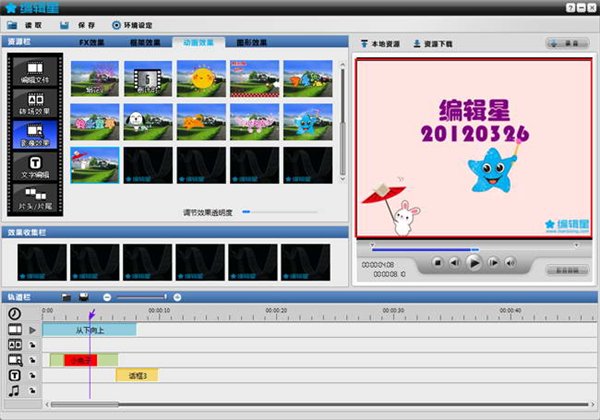The image size is (600, 420).
Task: Click the effects grid scroll-down arrow
Action: click(342, 179)
